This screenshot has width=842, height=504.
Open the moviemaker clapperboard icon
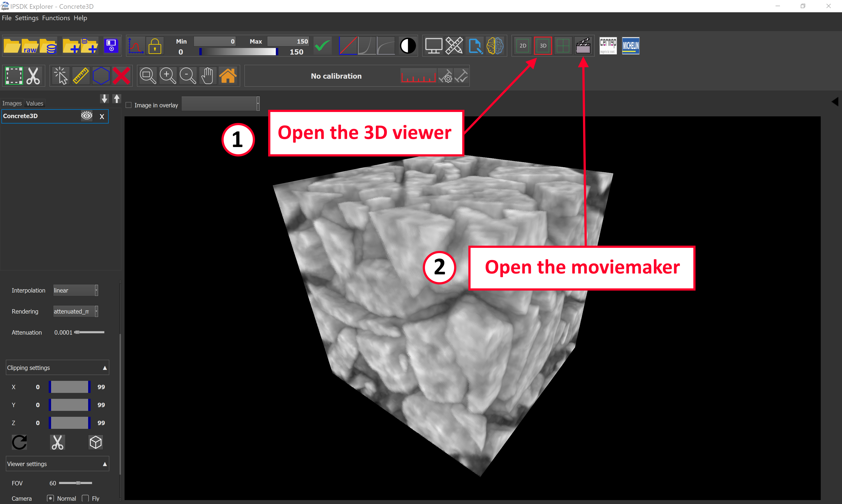[583, 46]
